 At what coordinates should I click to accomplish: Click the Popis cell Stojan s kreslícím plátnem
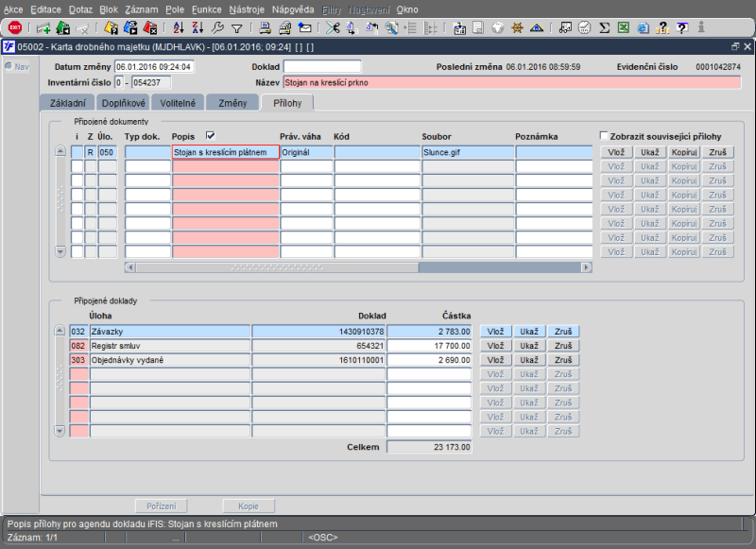pos(226,152)
